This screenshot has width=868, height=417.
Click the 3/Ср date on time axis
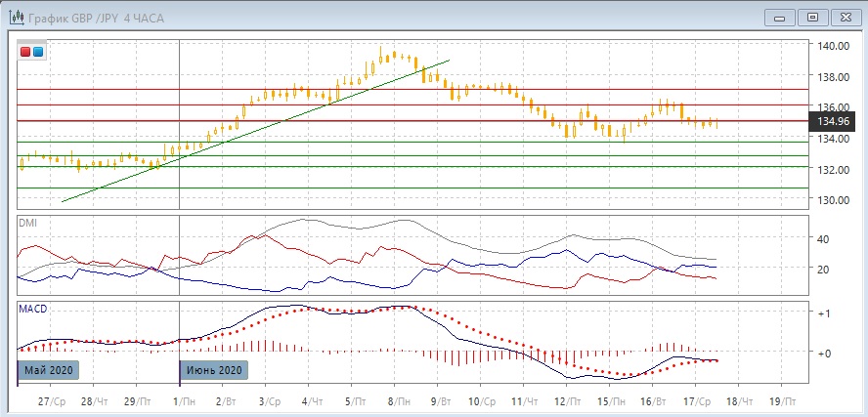(268, 400)
